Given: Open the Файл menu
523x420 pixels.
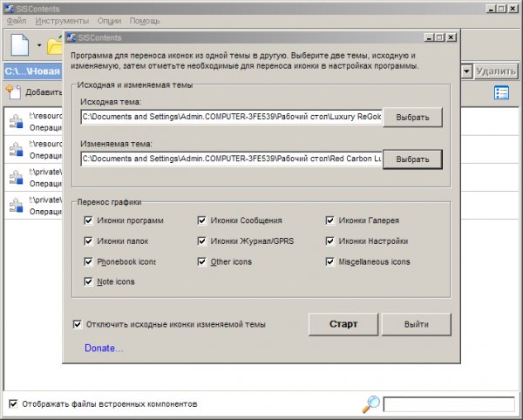Looking at the screenshot, I should tap(17, 21).
